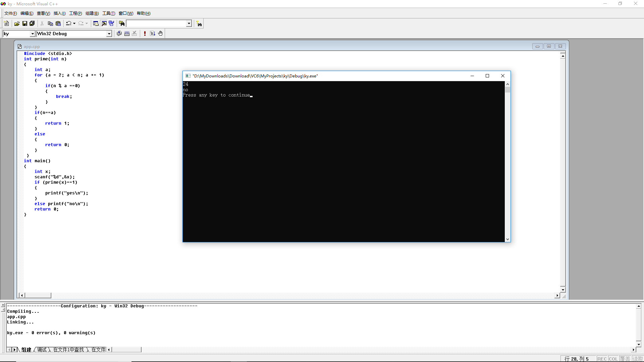Open the Win32 Debug configuration dropdown
The height and width of the screenshot is (362, 644).
pyautogui.click(x=109, y=34)
